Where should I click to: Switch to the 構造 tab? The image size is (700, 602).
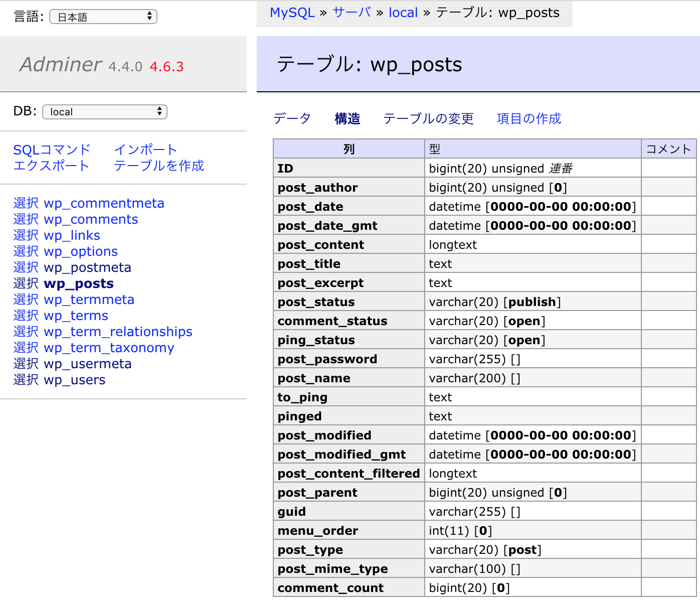(347, 118)
